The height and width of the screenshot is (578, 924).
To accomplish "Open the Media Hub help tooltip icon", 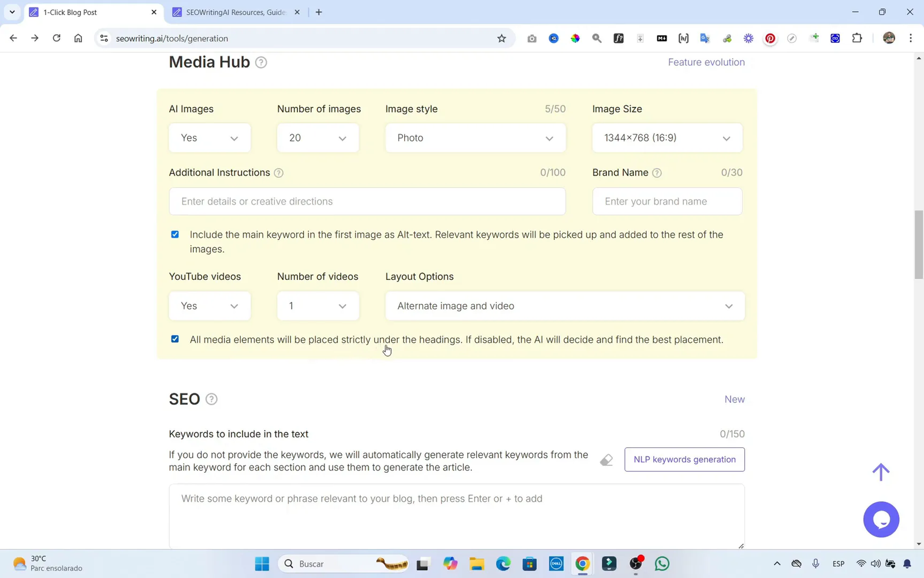I will coord(261,62).
